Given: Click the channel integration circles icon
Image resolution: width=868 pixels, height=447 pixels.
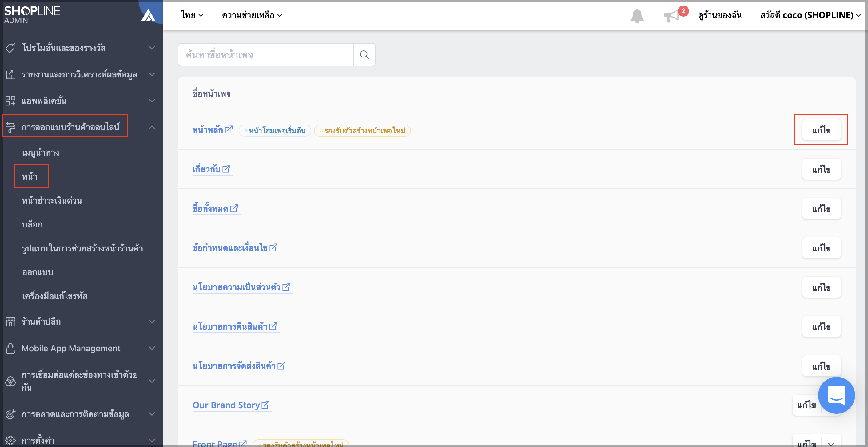Looking at the screenshot, I should tap(10, 381).
